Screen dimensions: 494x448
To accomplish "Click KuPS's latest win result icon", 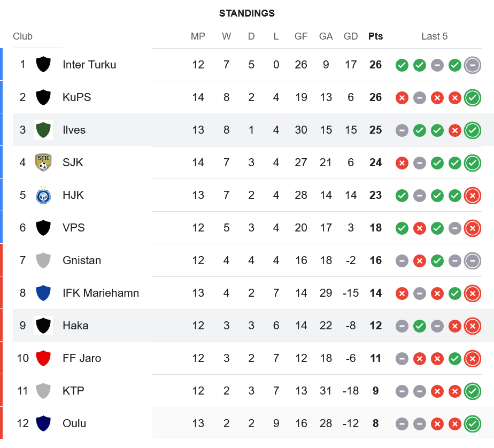I will pyautogui.click(x=472, y=98).
